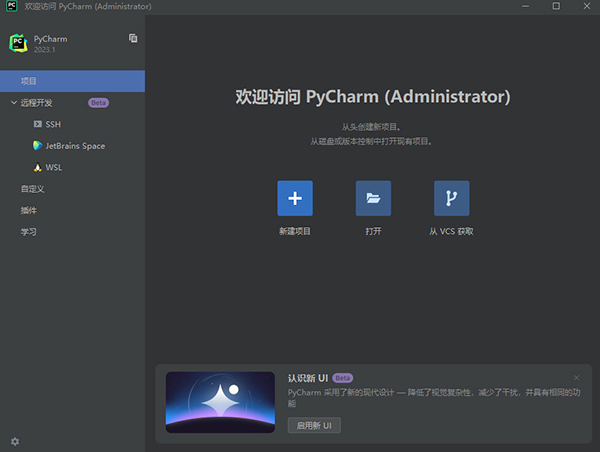The image size is (600, 452).
Task: Collapse the 远程开发 tree section
Action: [x=13, y=102]
